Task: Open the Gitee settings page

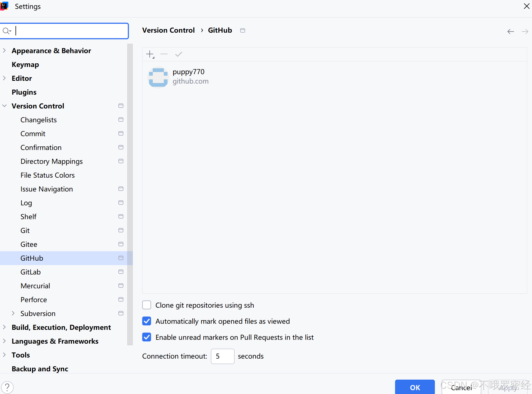Action: point(29,244)
